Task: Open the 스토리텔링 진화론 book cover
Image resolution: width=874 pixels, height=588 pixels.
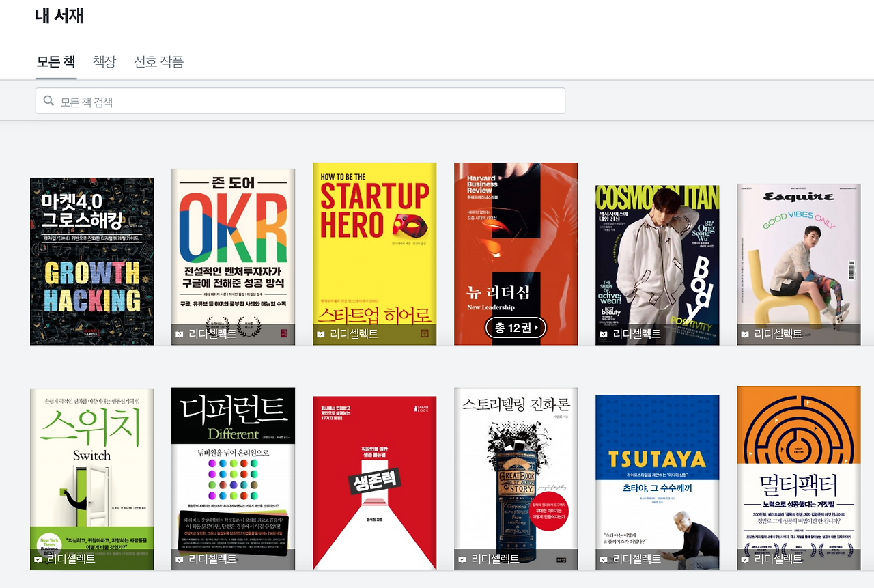Action: click(x=516, y=479)
